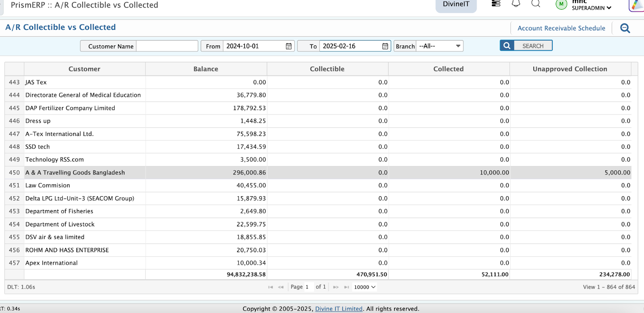Focus the Customer Name input field
Screen dimensions: 644x313
[x=167, y=46]
